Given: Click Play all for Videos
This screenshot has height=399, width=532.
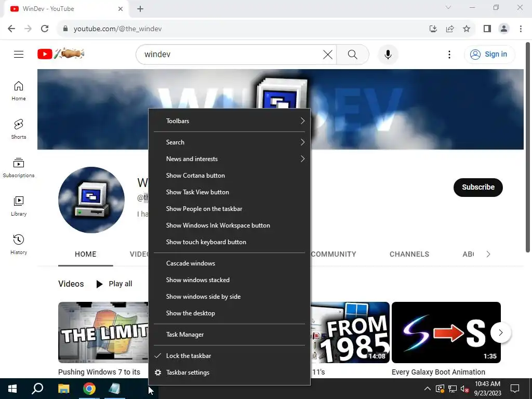Looking at the screenshot, I should tap(114, 284).
